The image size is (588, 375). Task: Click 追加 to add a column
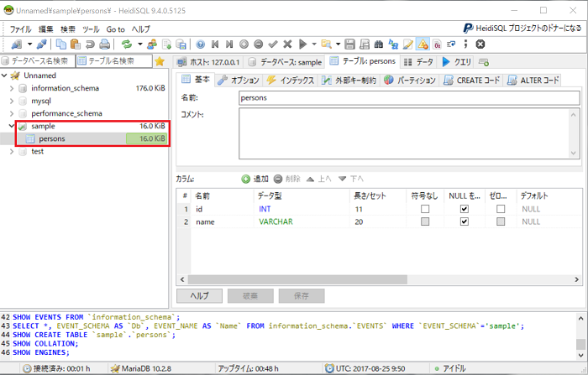(x=255, y=179)
